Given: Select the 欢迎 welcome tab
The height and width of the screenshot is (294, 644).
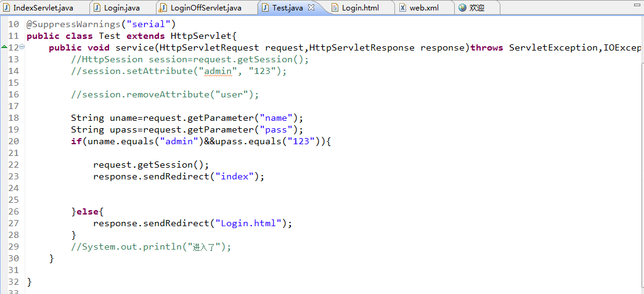Looking at the screenshot, I should pyautogui.click(x=477, y=8).
